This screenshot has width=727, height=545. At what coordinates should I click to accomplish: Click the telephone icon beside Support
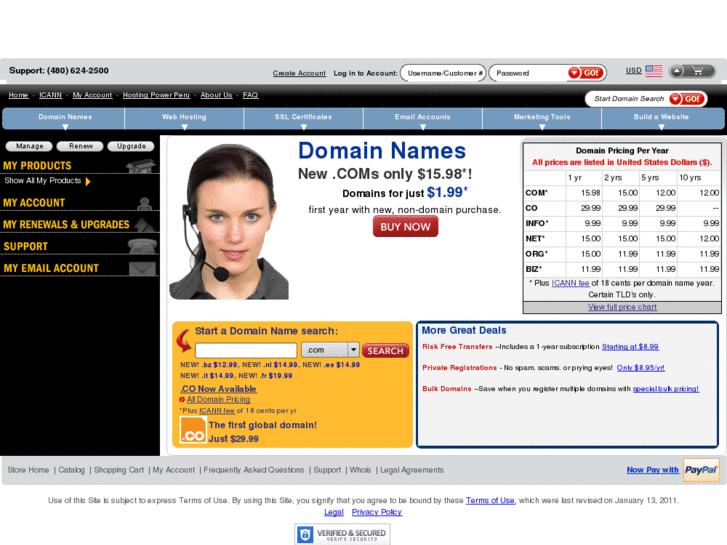coord(142,246)
